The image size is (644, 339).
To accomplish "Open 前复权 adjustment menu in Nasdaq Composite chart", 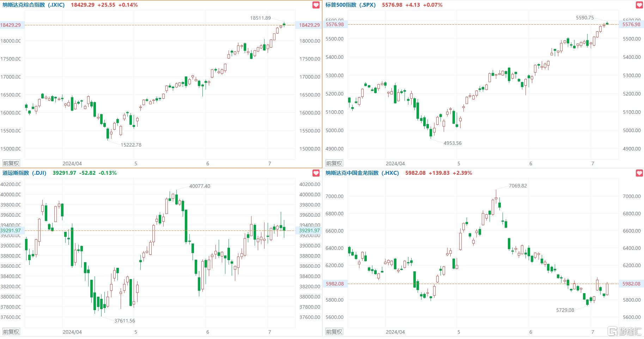I will pos(11,164).
